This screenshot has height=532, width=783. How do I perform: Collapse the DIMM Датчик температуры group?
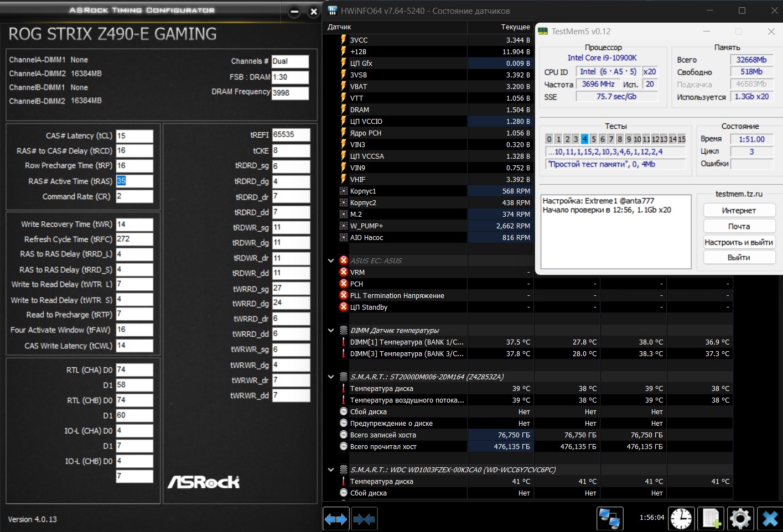[331, 330]
